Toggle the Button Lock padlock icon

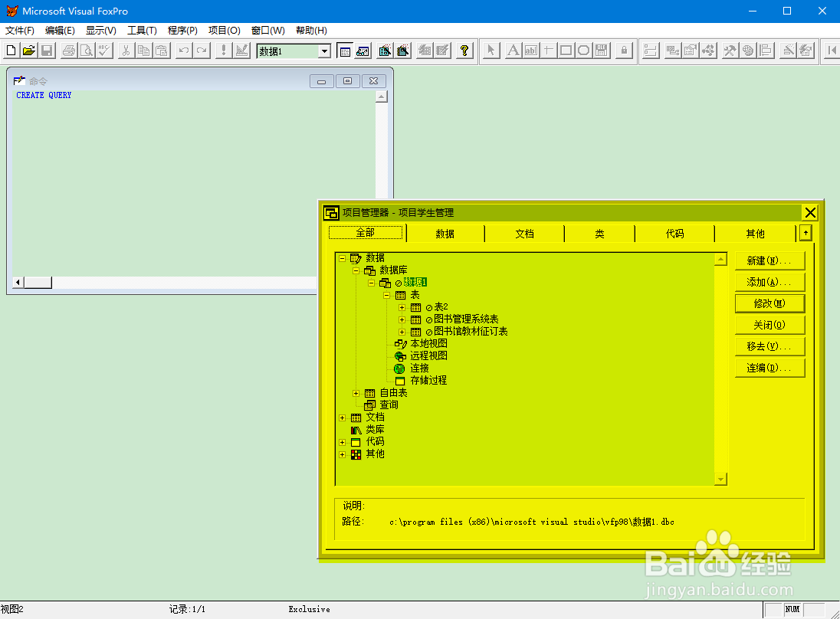[x=624, y=51]
